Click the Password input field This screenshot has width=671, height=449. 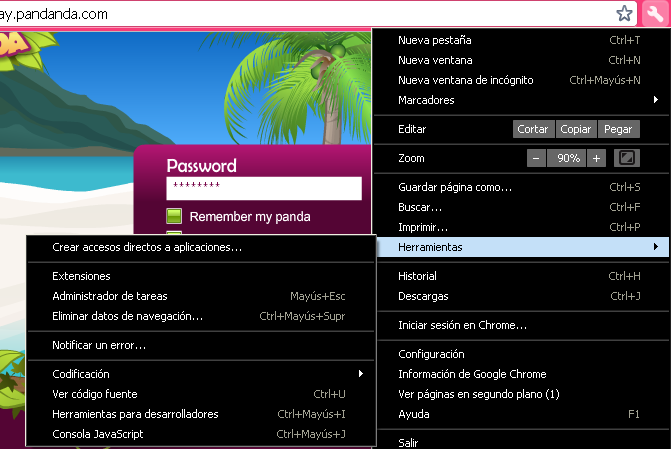(x=264, y=188)
